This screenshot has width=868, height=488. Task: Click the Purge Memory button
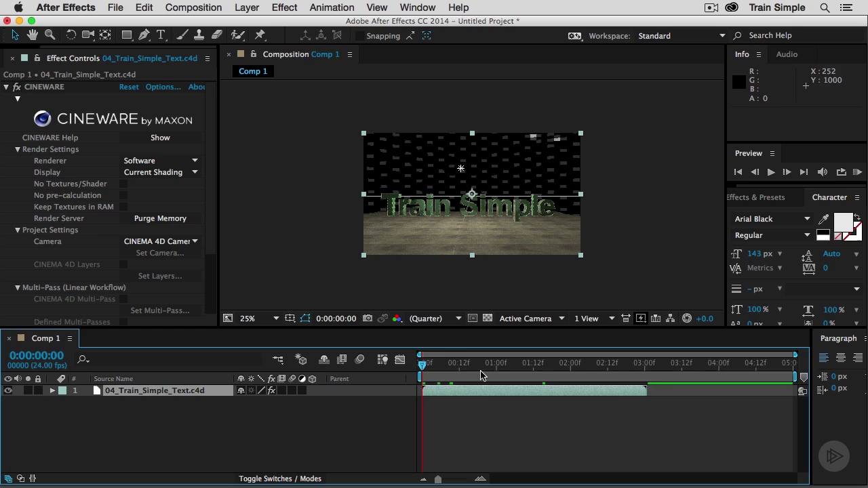pyautogui.click(x=160, y=218)
